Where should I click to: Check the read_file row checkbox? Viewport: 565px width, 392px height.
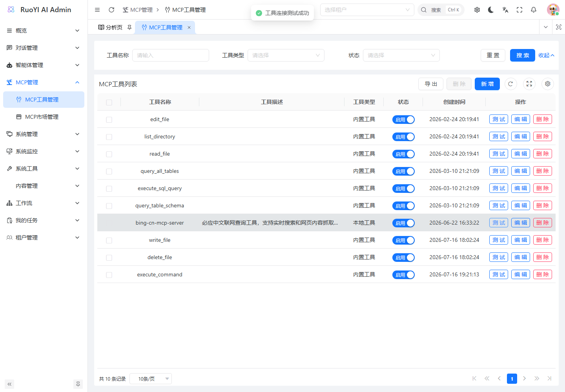tap(109, 154)
